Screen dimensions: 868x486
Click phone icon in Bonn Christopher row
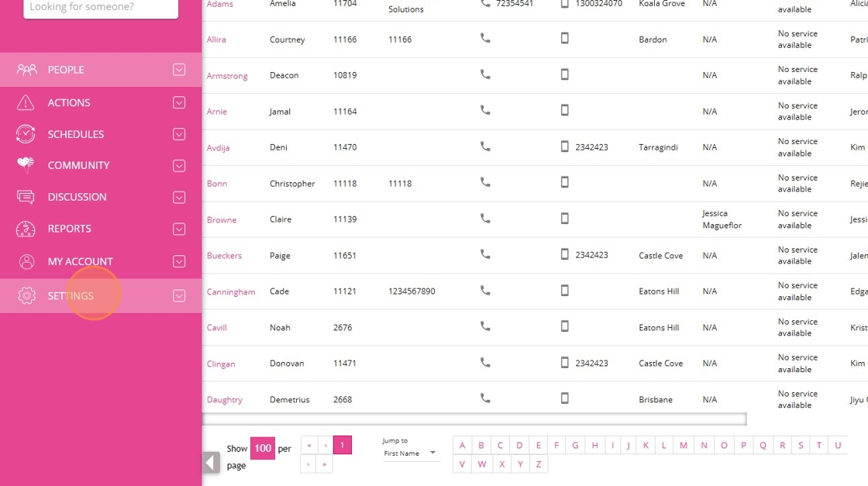[485, 182]
